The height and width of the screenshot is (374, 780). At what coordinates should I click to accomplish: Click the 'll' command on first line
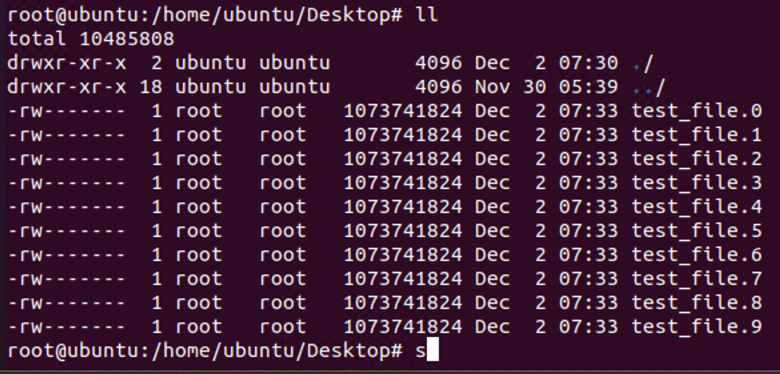pos(426,14)
